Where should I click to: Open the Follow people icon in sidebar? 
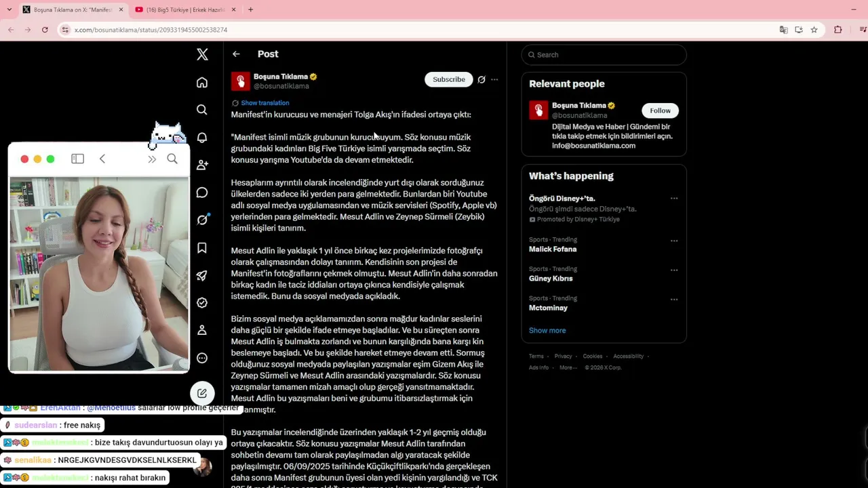coord(202,165)
